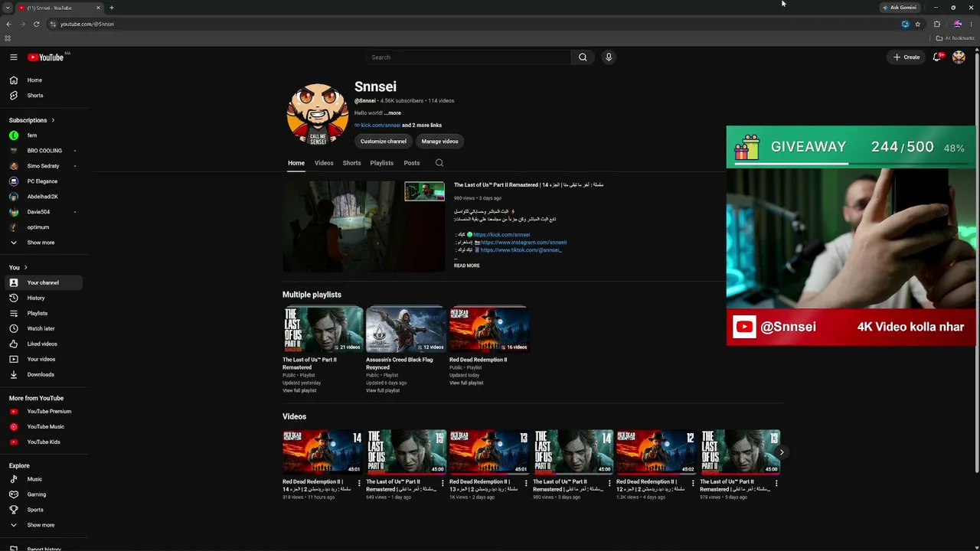Open the You section header

point(18,267)
